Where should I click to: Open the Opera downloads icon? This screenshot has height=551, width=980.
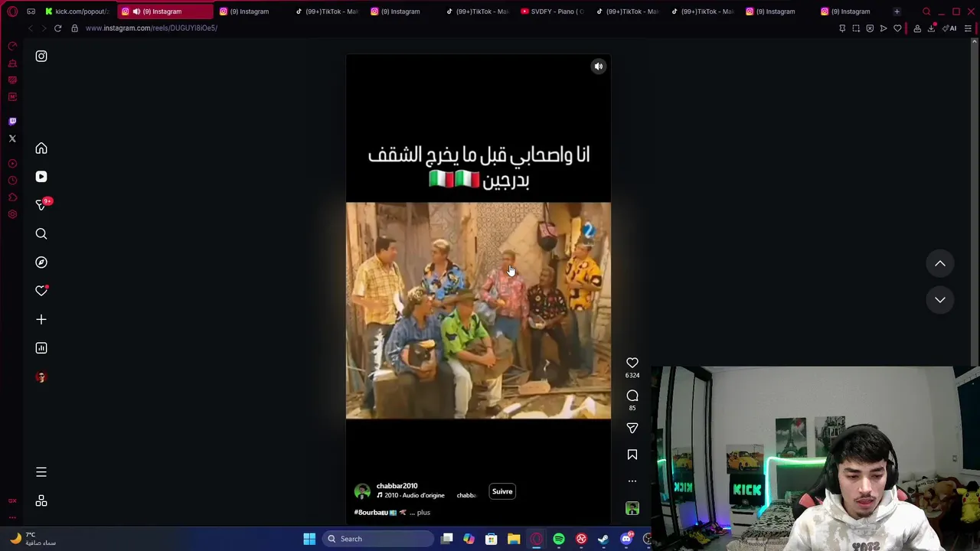click(931, 28)
